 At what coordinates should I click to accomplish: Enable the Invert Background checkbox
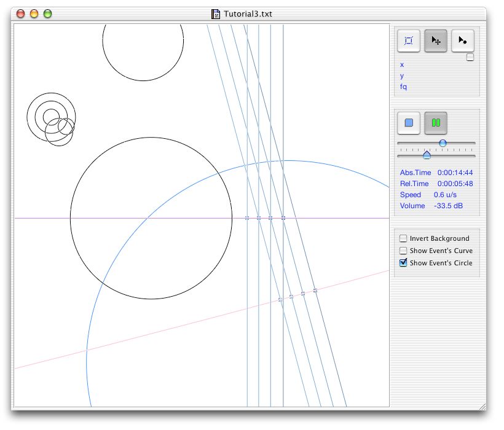point(403,238)
